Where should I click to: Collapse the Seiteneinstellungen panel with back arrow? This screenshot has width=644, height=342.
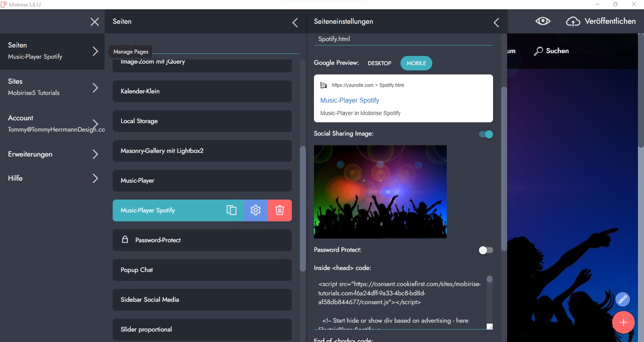coord(496,23)
